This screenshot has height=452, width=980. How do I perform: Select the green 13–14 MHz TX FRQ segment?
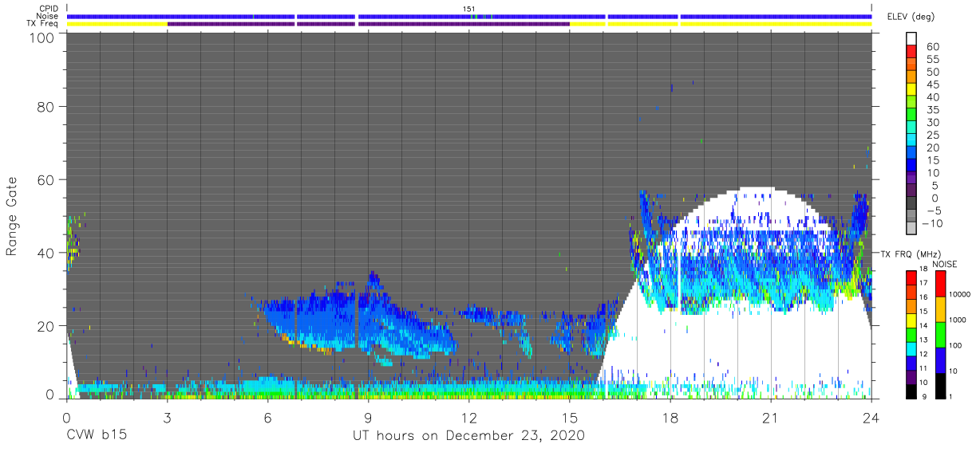[912, 335]
